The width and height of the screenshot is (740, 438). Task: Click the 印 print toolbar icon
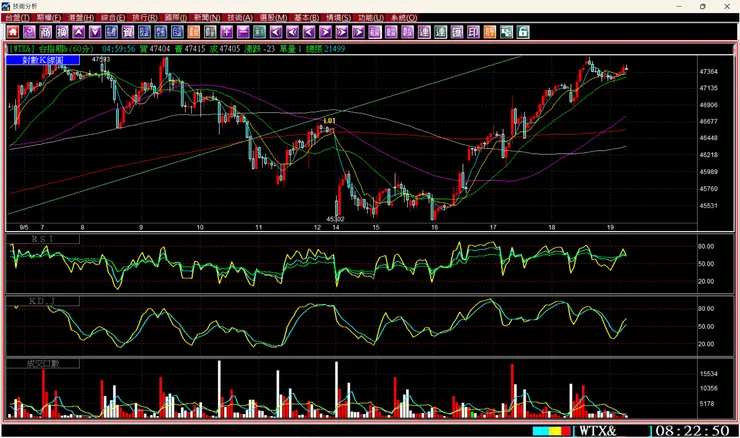(x=473, y=32)
